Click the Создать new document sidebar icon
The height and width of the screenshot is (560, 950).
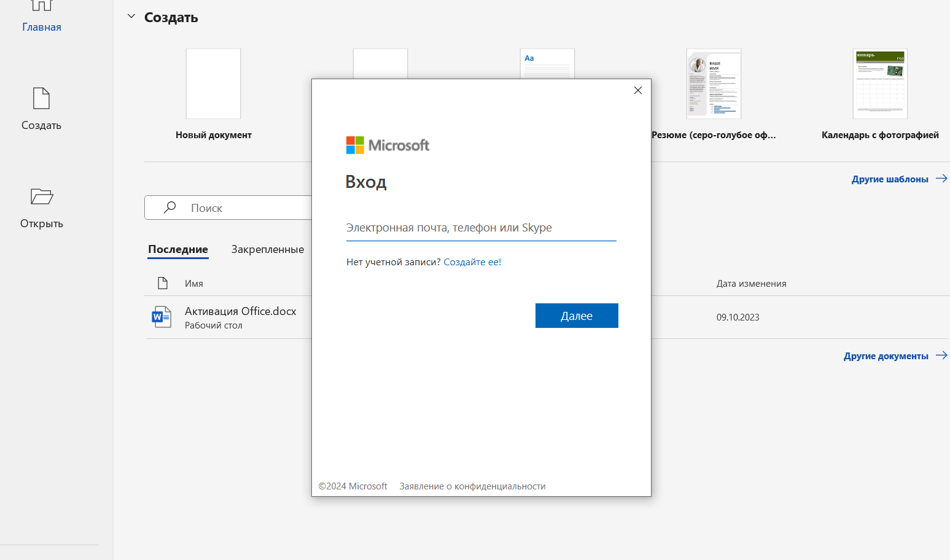[41, 98]
